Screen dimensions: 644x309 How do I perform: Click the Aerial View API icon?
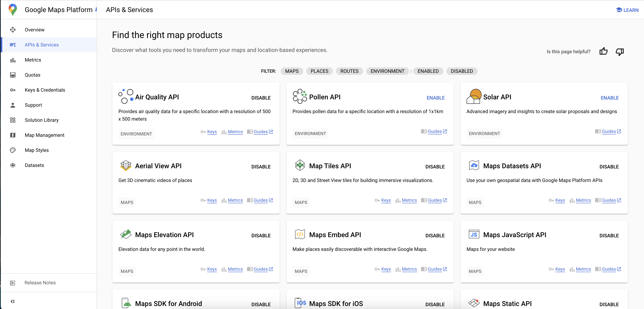(126, 166)
